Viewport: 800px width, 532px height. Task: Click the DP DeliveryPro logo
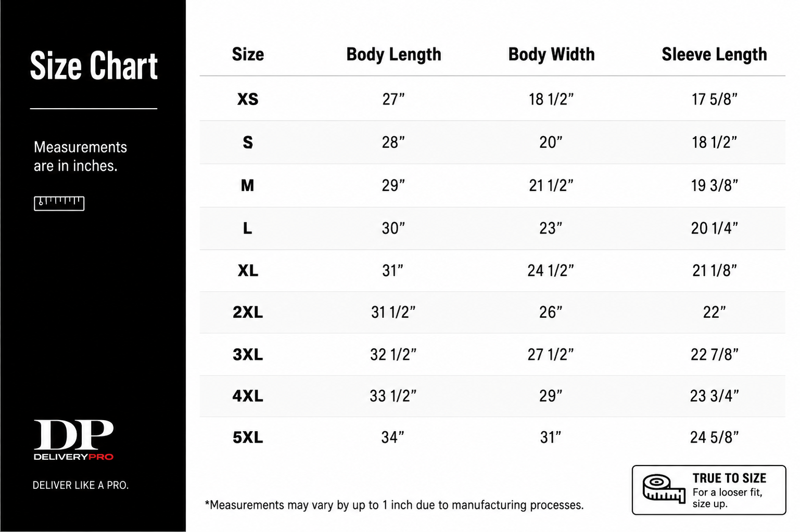coord(73,440)
